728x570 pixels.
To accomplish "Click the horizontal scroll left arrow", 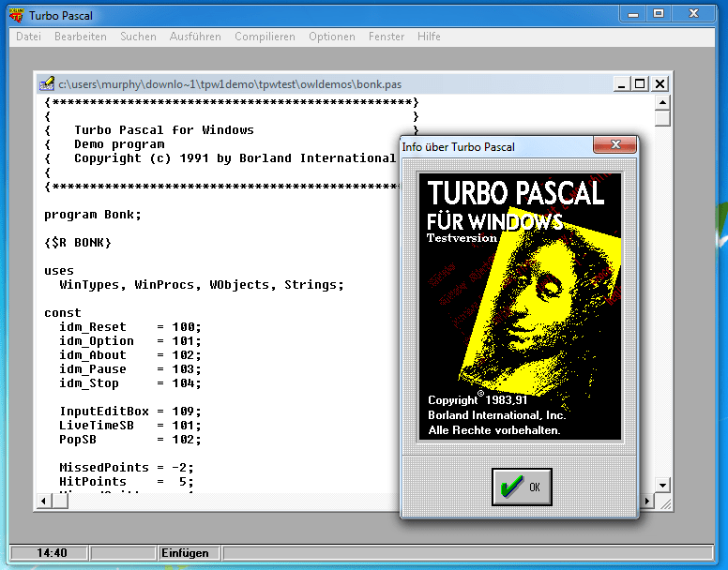I will coord(44,501).
